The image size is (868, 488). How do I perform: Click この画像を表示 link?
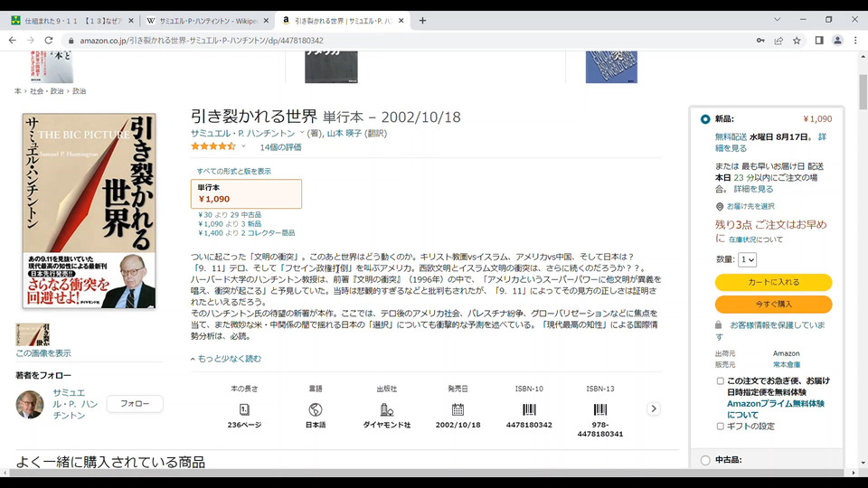[x=43, y=353]
